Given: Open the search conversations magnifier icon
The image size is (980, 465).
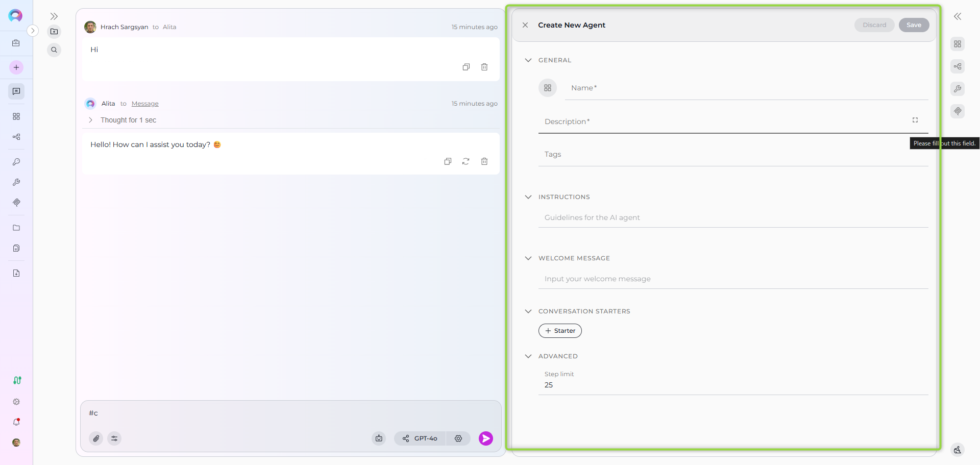Looking at the screenshot, I should point(54,50).
